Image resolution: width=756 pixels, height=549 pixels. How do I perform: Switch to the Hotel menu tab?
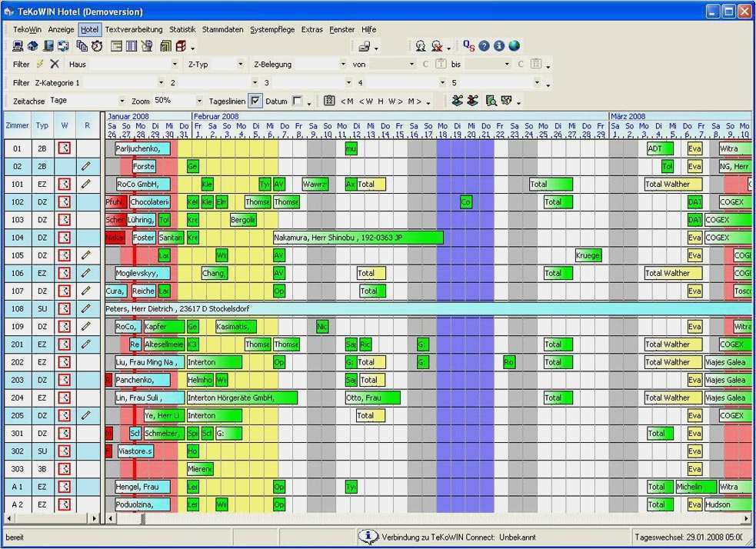coord(90,29)
